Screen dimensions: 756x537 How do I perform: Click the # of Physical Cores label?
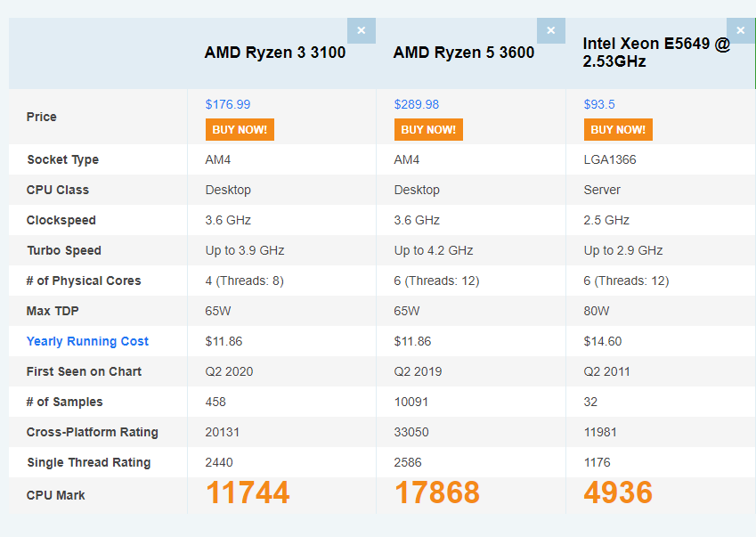pyautogui.click(x=84, y=281)
